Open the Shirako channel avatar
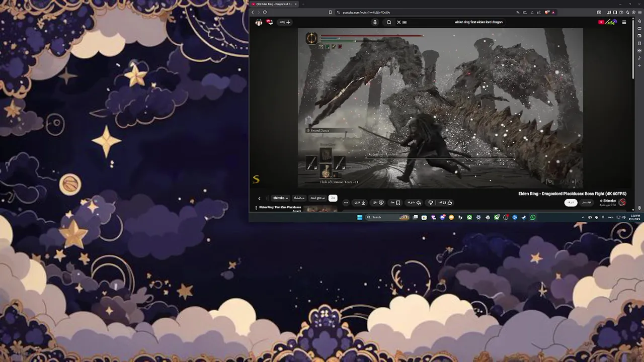Screen dimensions: 644x362 (622, 202)
